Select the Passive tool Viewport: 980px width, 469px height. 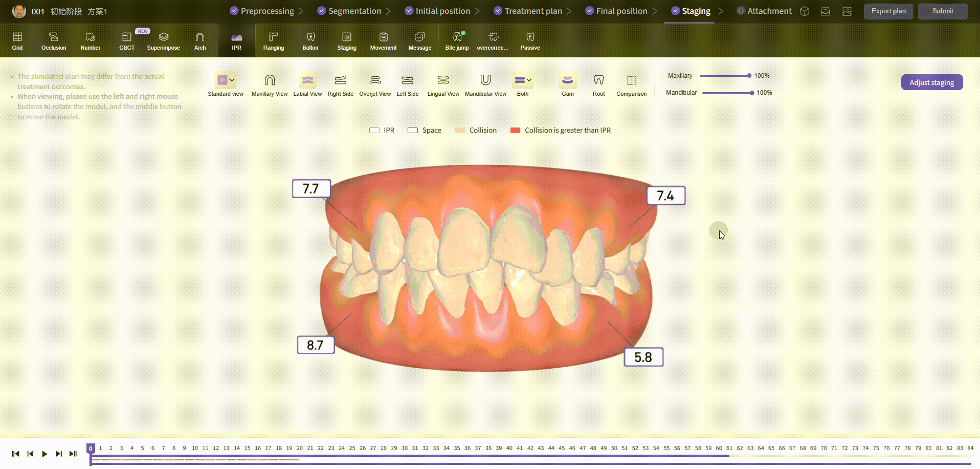coord(530,41)
